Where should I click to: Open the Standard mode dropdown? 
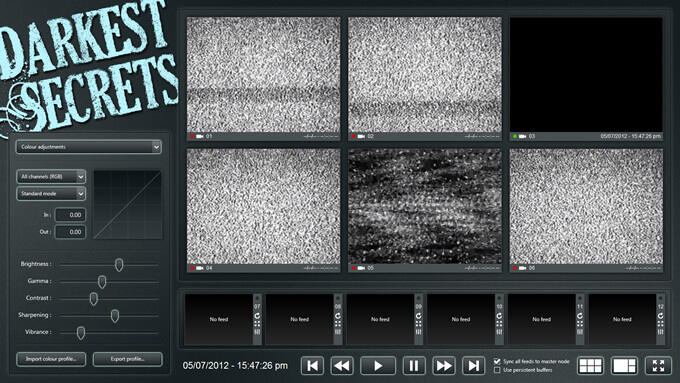click(x=51, y=193)
